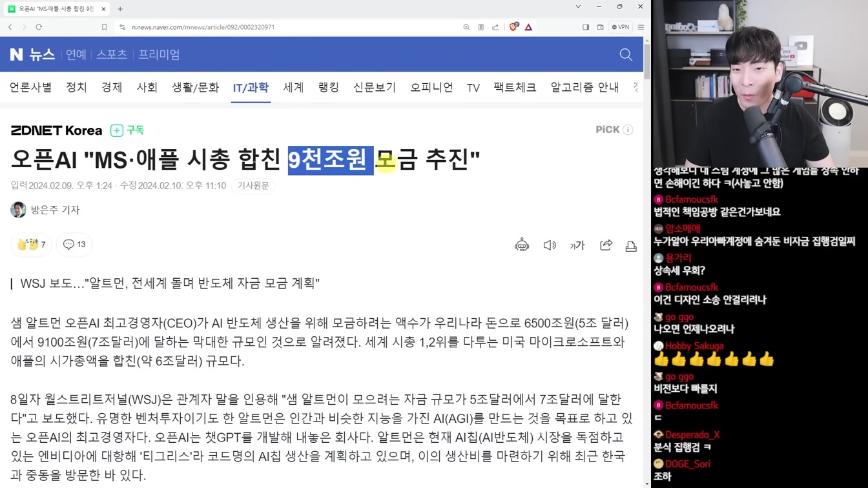Open Brave Rewards triangle icon

(x=528, y=27)
